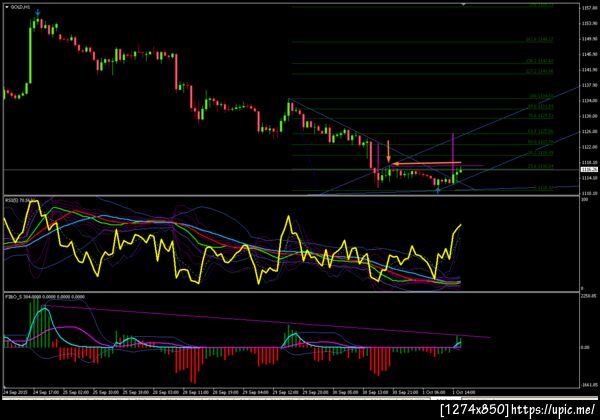Click the 1137.90 value on the price scale

click(x=589, y=85)
